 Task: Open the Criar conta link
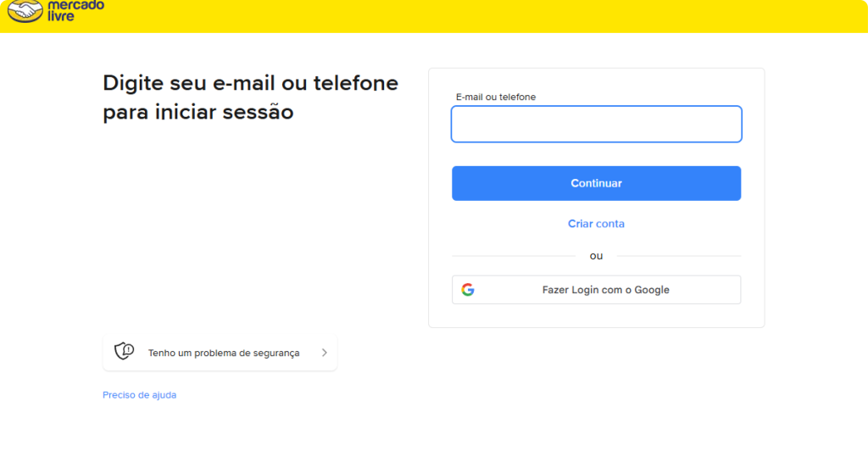click(x=596, y=224)
